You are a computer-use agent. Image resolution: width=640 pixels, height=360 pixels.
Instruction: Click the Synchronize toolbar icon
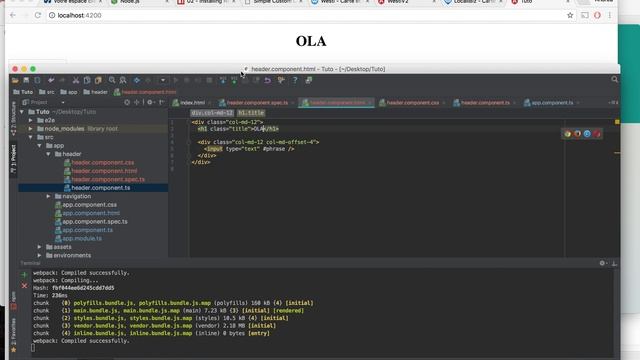(37, 80)
